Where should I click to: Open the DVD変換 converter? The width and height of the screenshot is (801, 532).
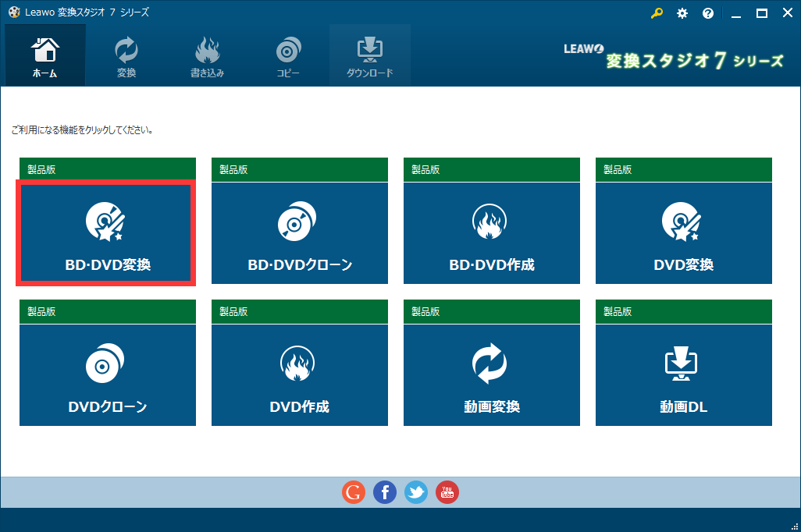pos(683,232)
